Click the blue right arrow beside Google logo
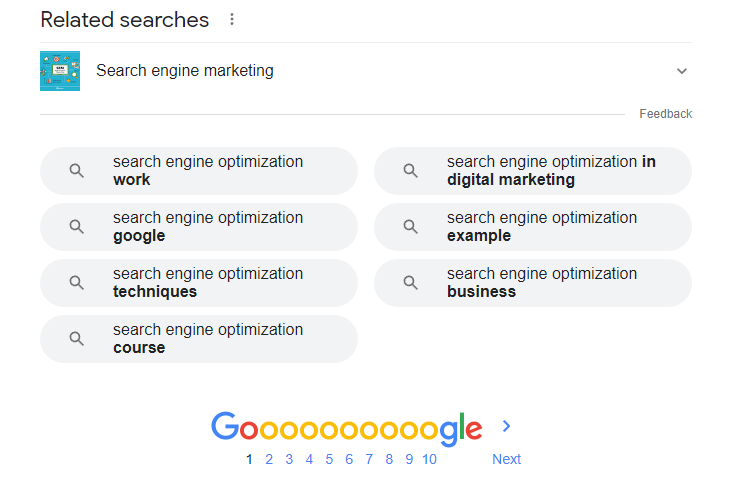Image resolution: width=735 pixels, height=485 pixels. 506,426
